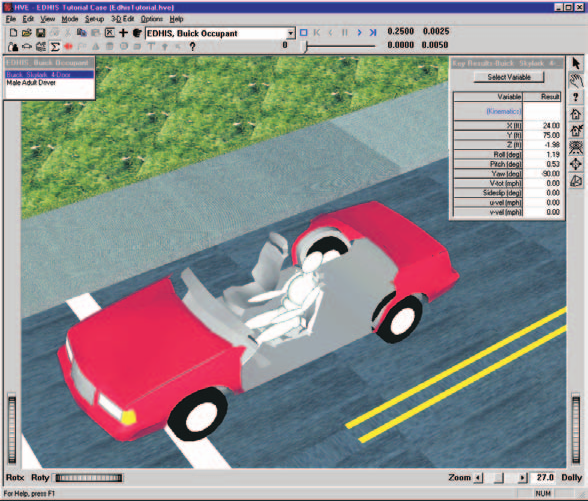This screenshot has height=501, width=588.
Task: Select the Sigma event editor icon
Action: pos(55,46)
